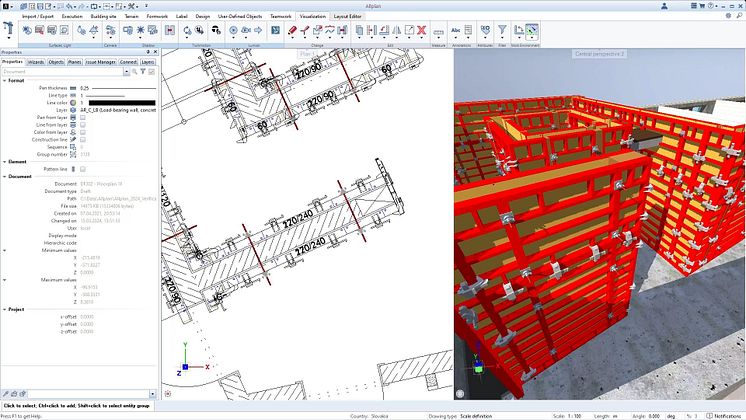Click the Line color wheel icon
746x420 pixels.
pos(73,102)
